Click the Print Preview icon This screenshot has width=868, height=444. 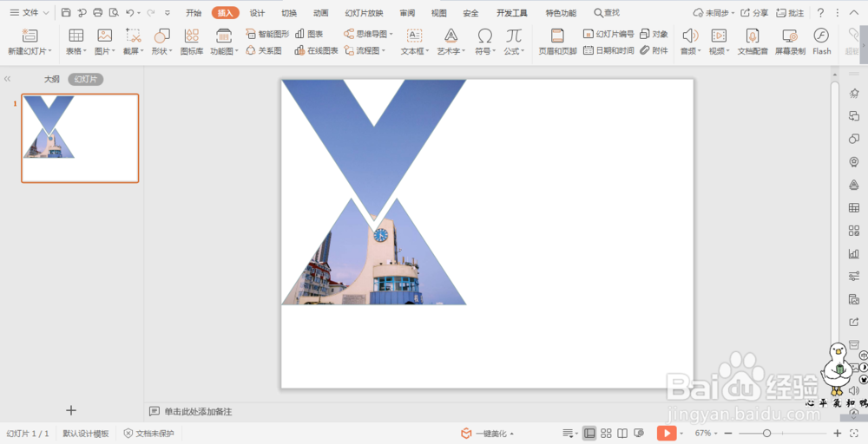114,12
